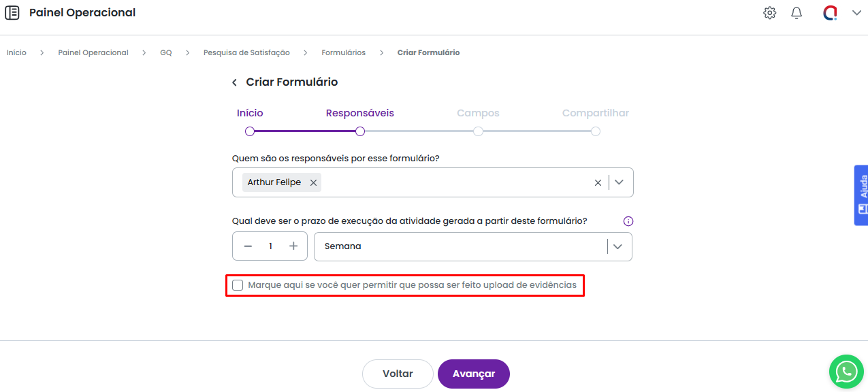Image resolution: width=868 pixels, height=392 pixels.
Task: Click the info icon beside the deadline question
Action: point(628,221)
